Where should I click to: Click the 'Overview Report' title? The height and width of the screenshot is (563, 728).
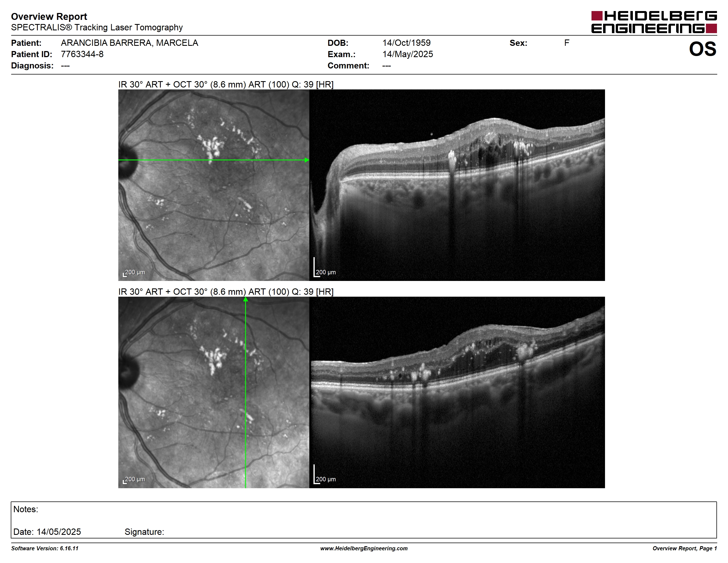click(x=49, y=16)
